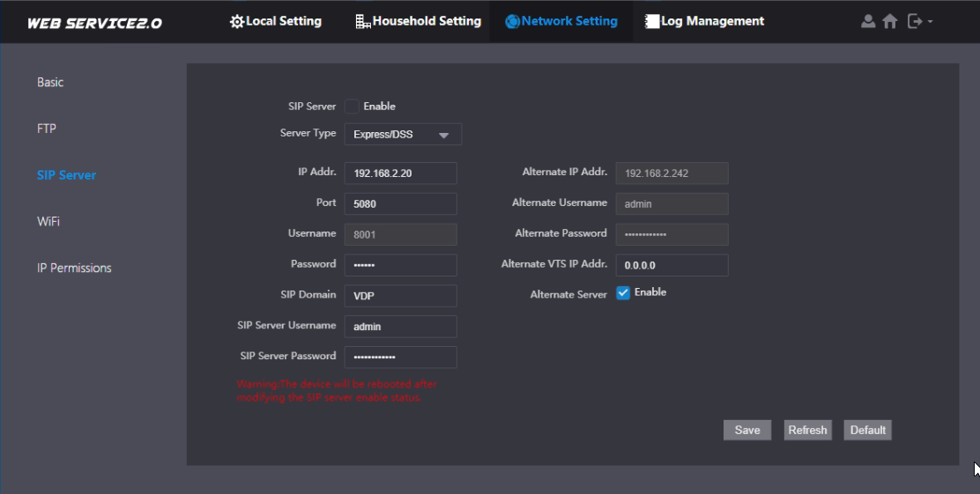Click the Network Setting globe icon

[512, 21]
